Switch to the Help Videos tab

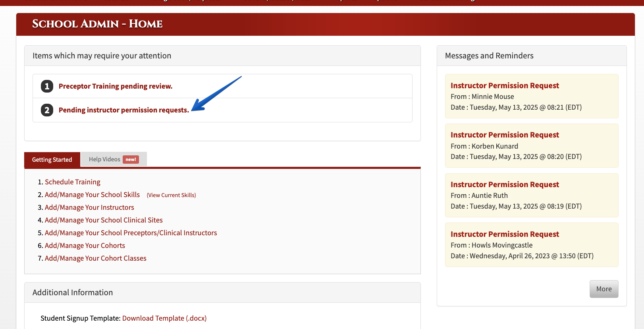114,159
